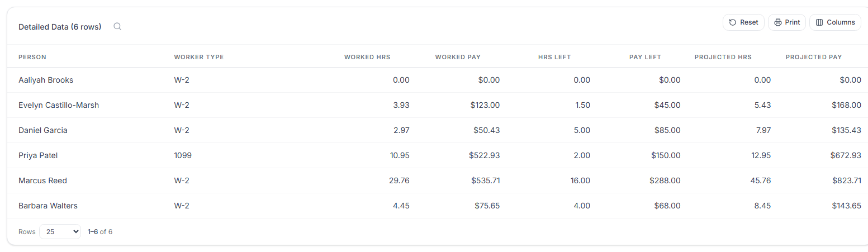Sort by Worked Hrs column header
The image size is (868, 252).
(x=367, y=57)
